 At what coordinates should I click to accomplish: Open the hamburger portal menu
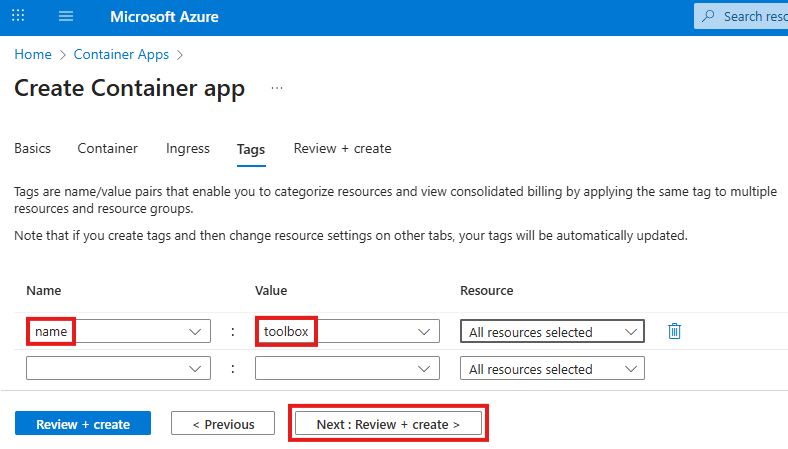click(66, 17)
